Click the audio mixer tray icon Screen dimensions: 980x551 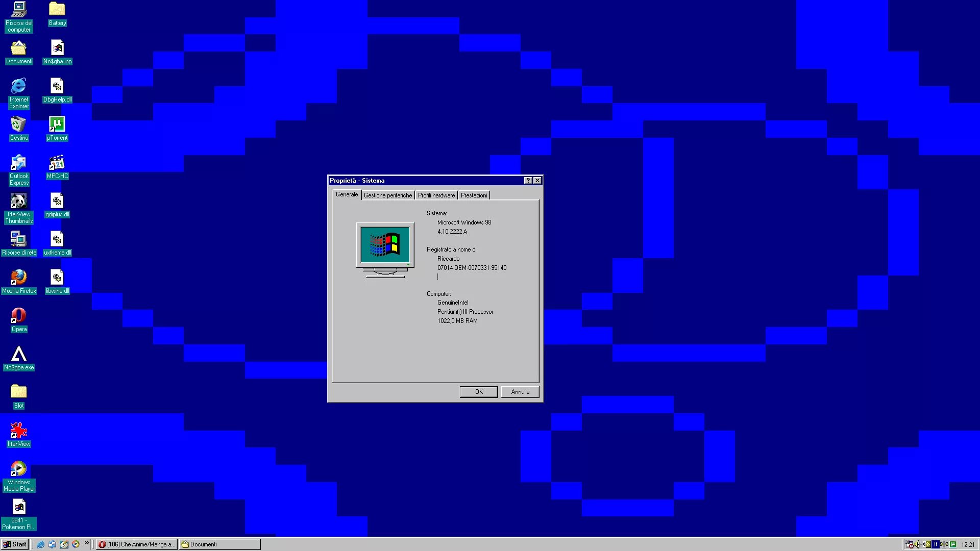(944, 544)
